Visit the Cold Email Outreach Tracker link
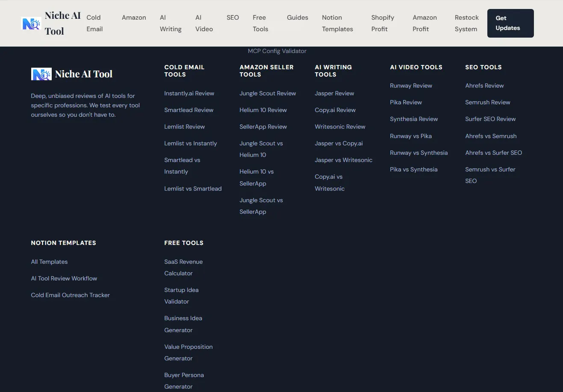The image size is (563, 392). [71, 295]
